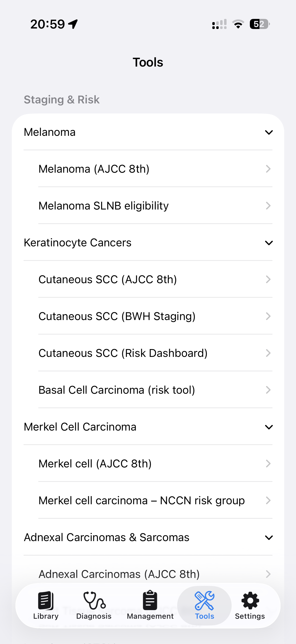Open Adnexal Carcinomas (AJCC 8th)
The image size is (296, 644).
pyautogui.click(x=119, y=574)
